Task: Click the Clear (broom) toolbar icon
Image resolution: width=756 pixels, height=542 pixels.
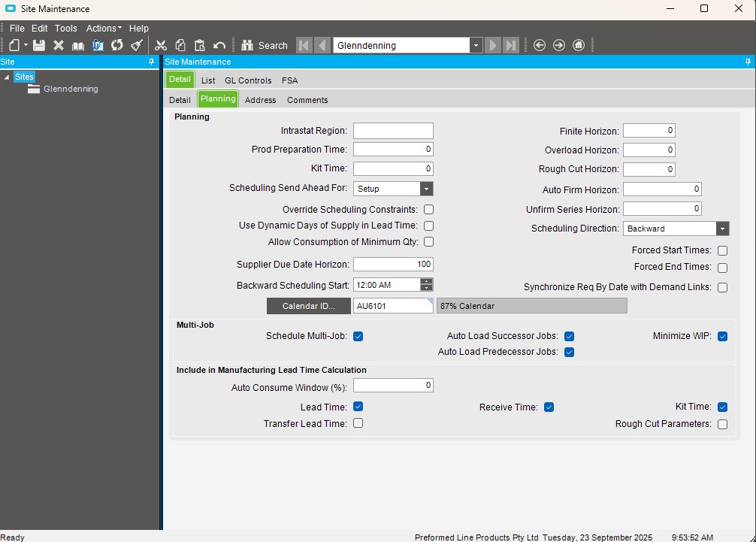Action: 136,45
